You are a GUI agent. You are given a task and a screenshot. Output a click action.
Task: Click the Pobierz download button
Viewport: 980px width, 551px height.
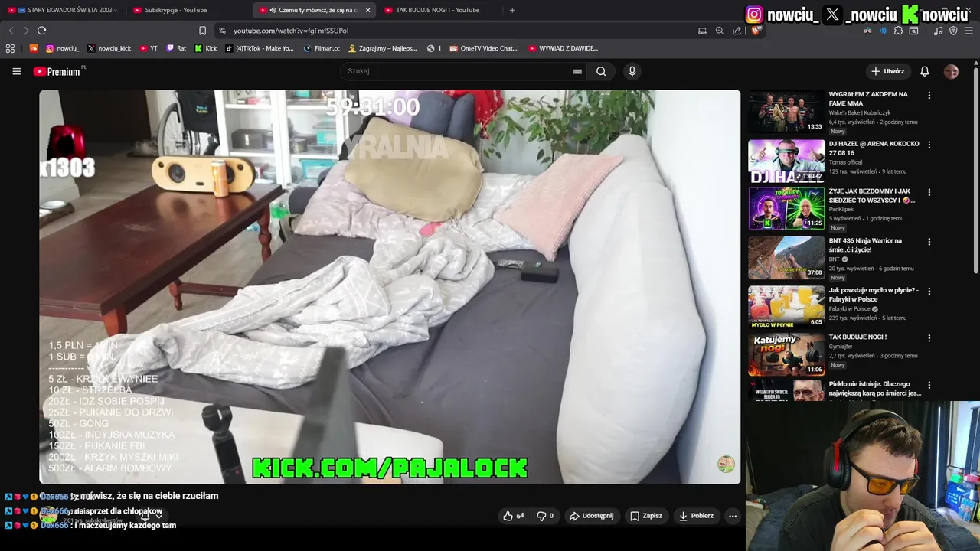point(696,516)
